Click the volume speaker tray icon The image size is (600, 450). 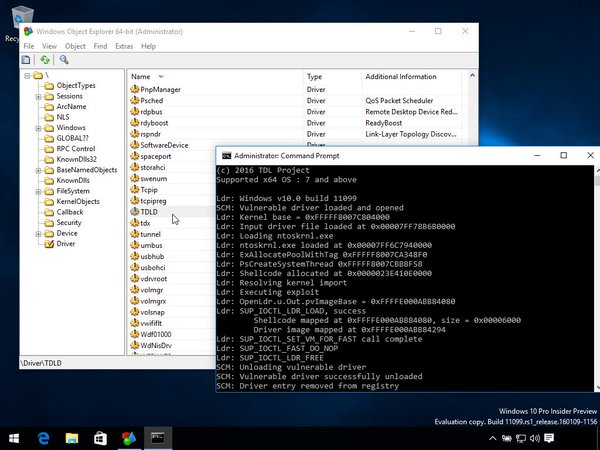[535, 438]
